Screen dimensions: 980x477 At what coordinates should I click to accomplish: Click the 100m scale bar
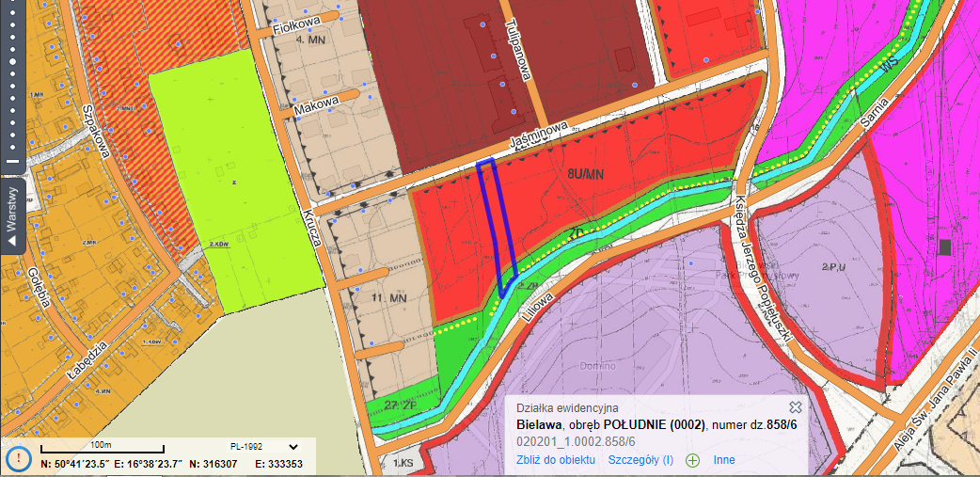(102, 450)
